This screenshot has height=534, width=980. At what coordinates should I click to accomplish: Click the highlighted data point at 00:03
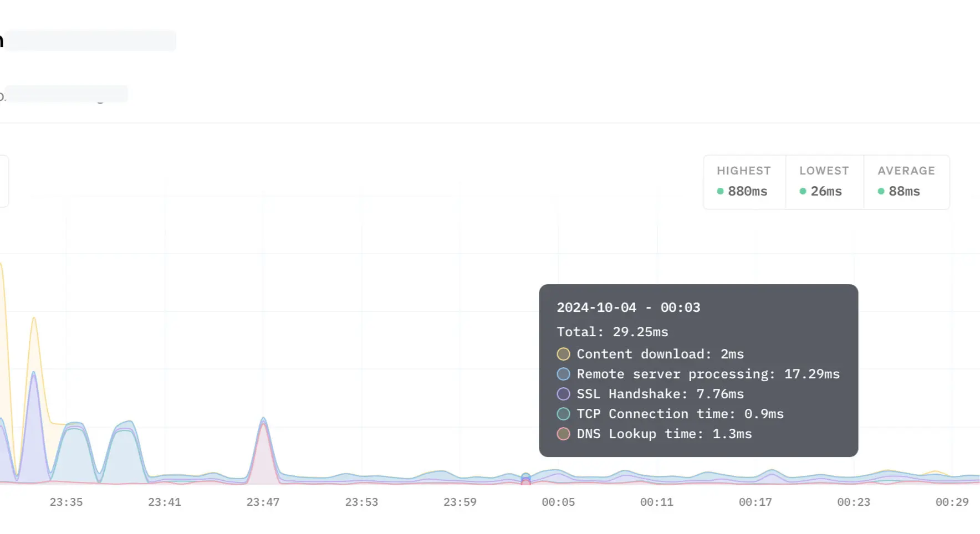[525, 477]
